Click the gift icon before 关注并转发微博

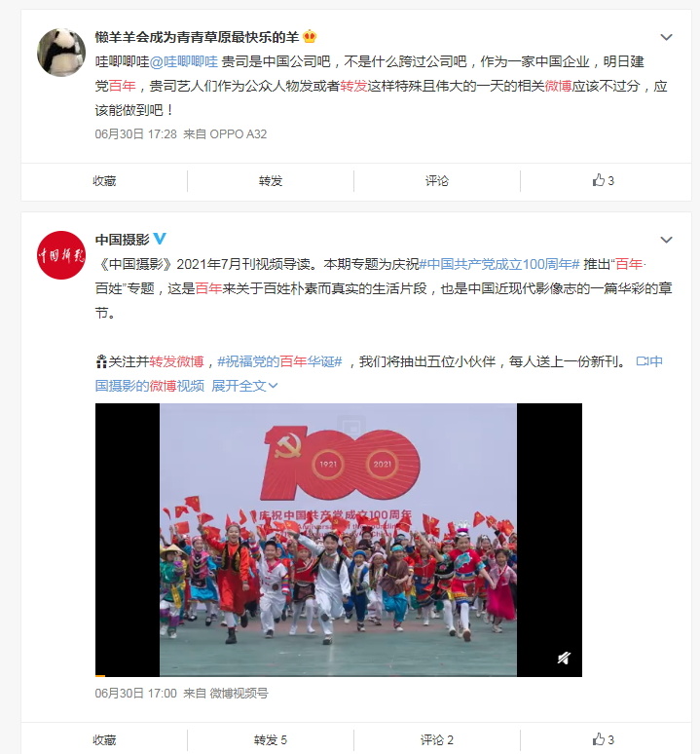tap(101, 361)
